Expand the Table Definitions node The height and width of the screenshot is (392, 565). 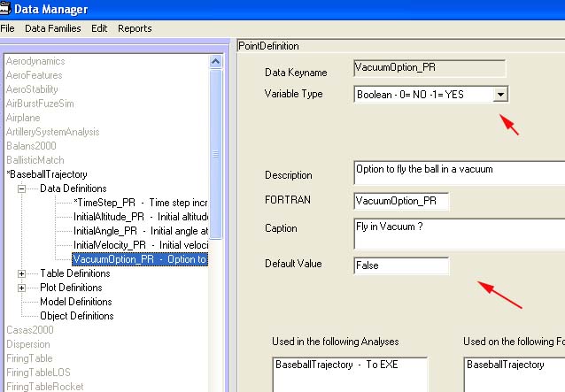point(21,274)
